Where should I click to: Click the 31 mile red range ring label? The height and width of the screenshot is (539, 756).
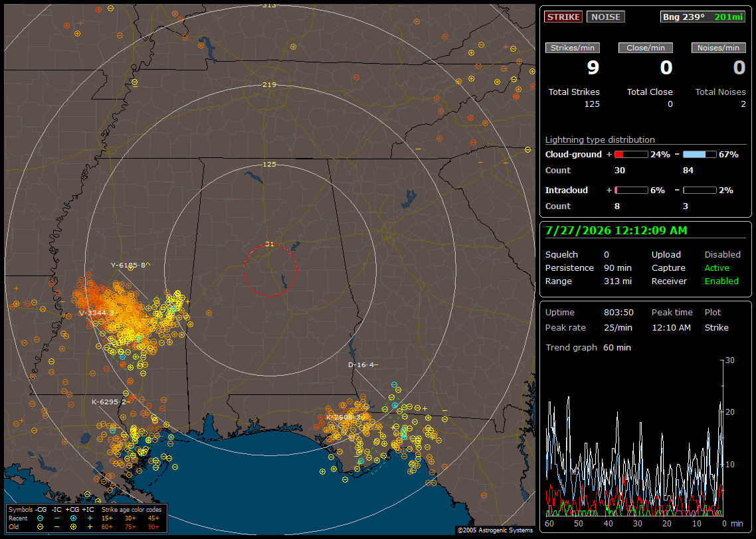[270, 244]
